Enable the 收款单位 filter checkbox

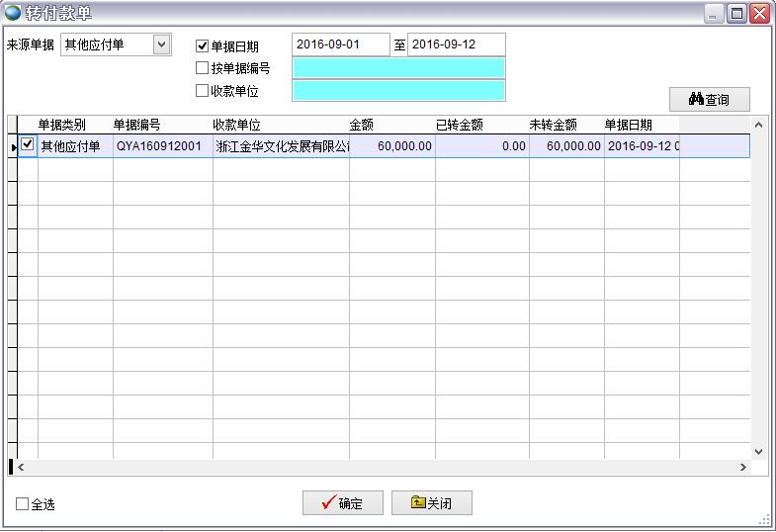203,91
